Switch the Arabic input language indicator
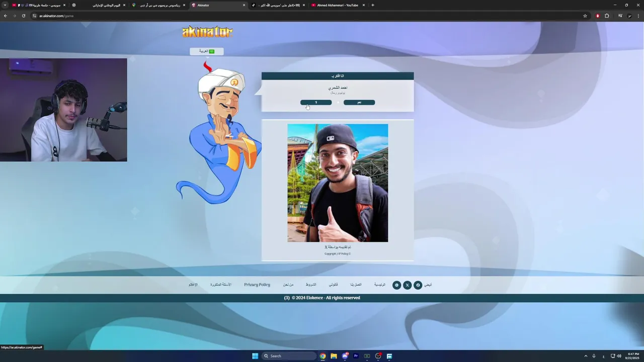 click(x=603, y=356)
